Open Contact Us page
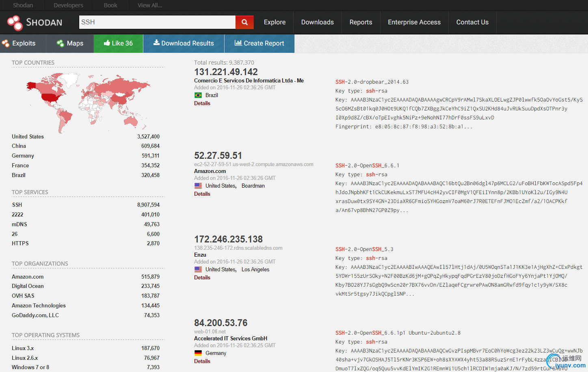Screen dimensions: 588x372 (472, 22)
